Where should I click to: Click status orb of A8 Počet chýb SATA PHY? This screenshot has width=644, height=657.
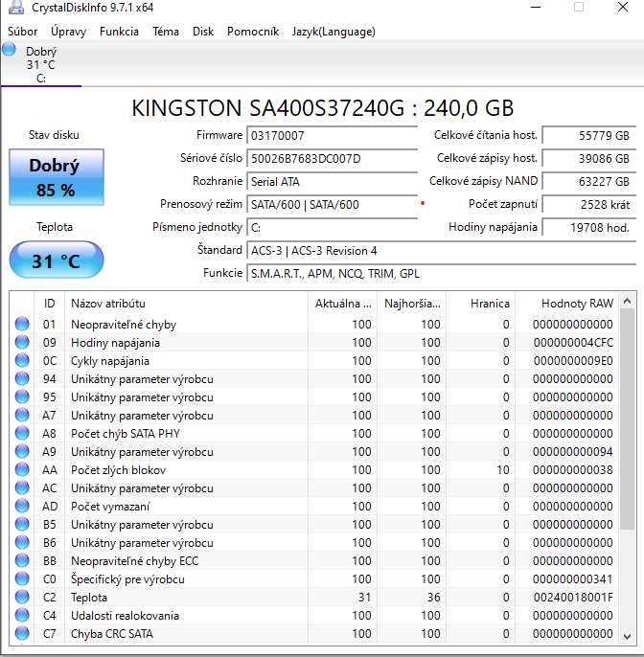[22, 433]
